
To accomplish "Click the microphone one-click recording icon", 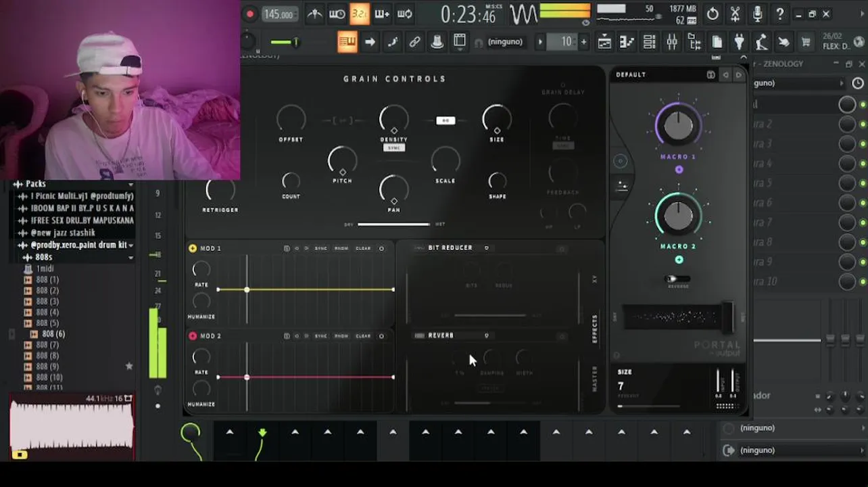I will (x=757, y=14).
